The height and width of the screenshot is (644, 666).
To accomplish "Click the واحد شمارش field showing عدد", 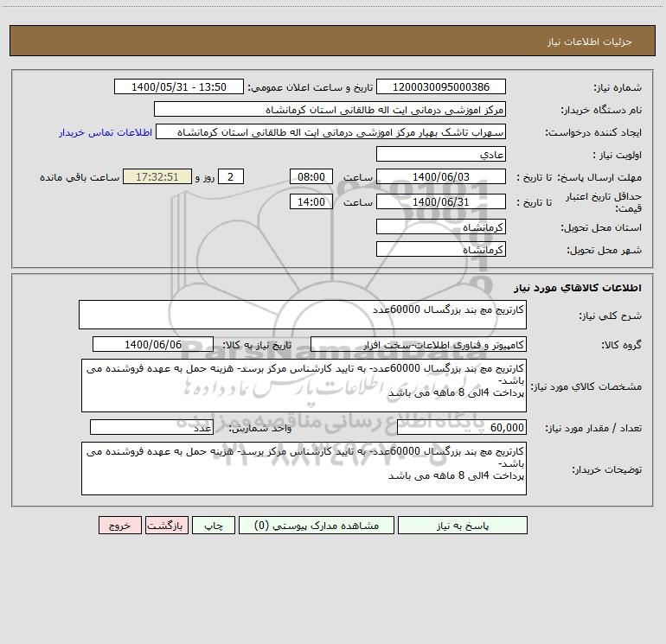I will [x=151, y=428].
